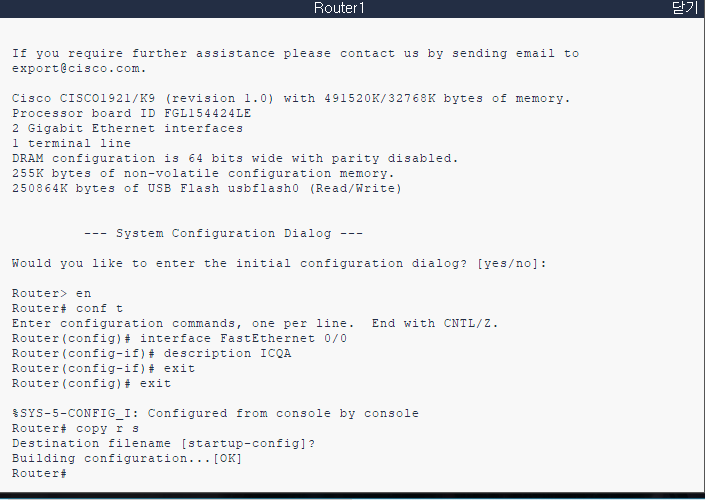Click the 'Cisco CISCO1921/K9' memory line
The width and height of the screenshot is (705, 500).
coord(291,98)
